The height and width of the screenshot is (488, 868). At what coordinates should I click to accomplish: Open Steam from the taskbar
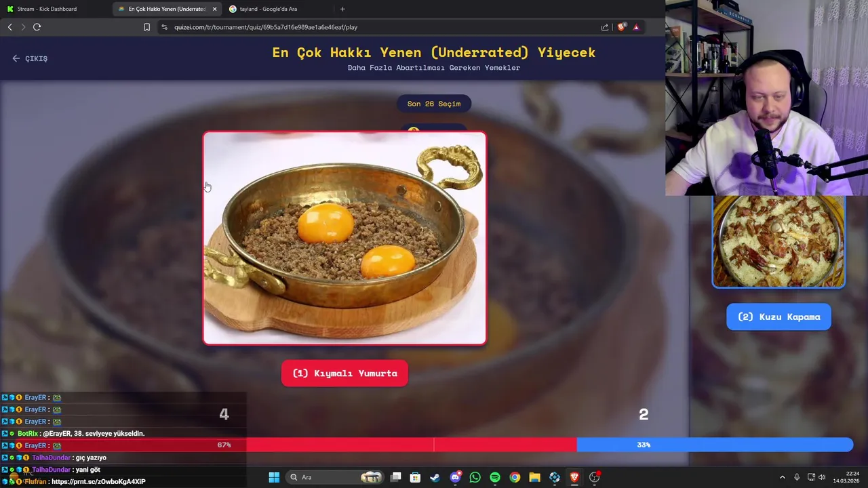click(x=435, y=477)
